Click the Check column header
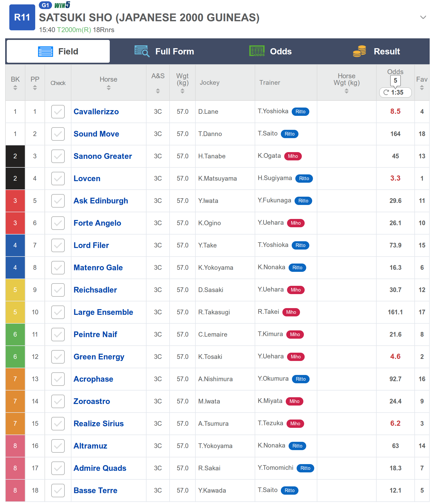The width and height of the screenshot is (432, 504). pyautogui.click(x=58, y=83)
